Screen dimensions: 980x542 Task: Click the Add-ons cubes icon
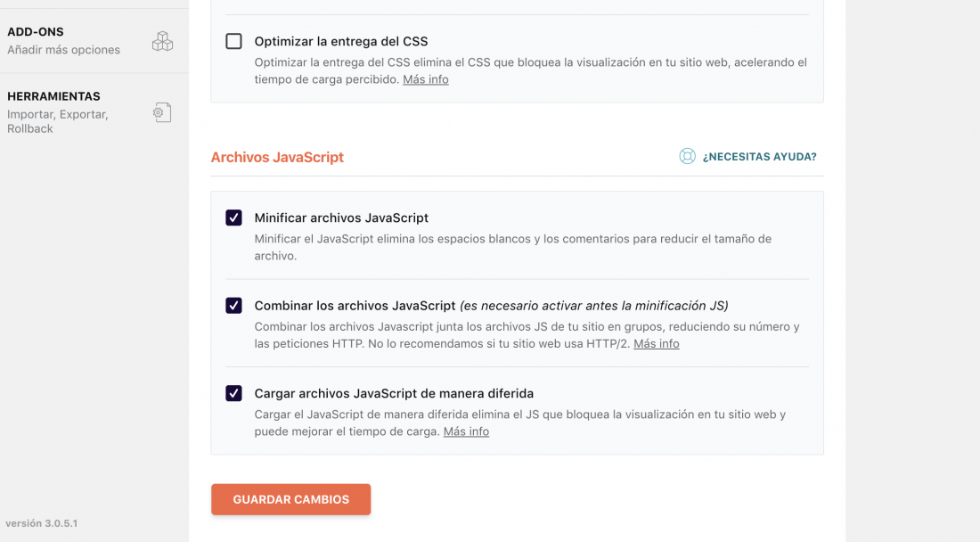tap(162, 41)
